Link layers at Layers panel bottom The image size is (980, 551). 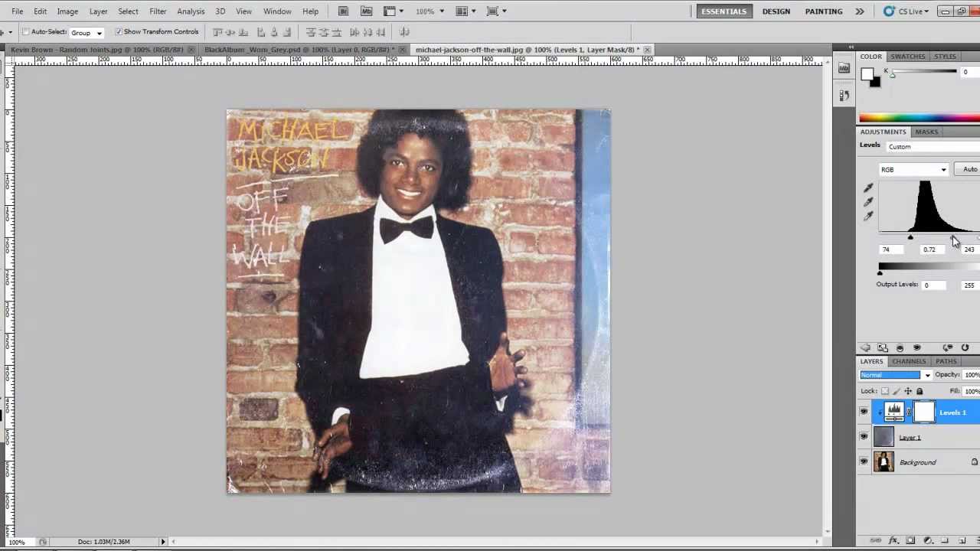coord(877,541)
